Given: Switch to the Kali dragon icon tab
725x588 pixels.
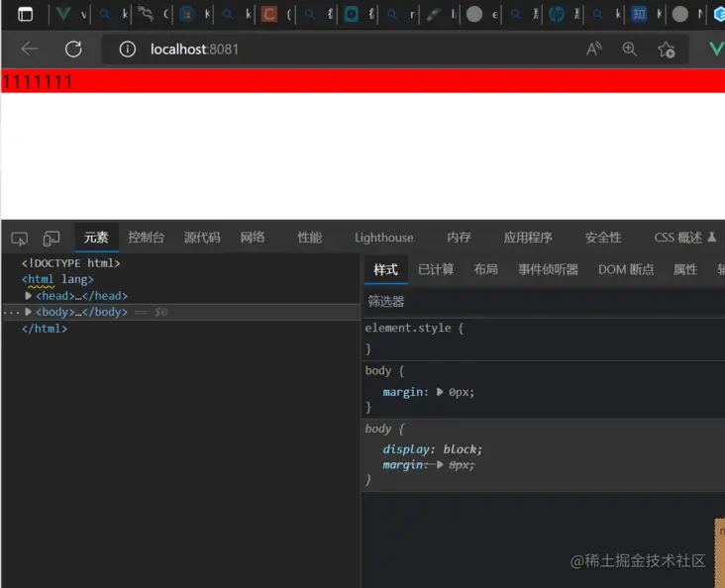Looking at the screenshot, I should point(146,14).
